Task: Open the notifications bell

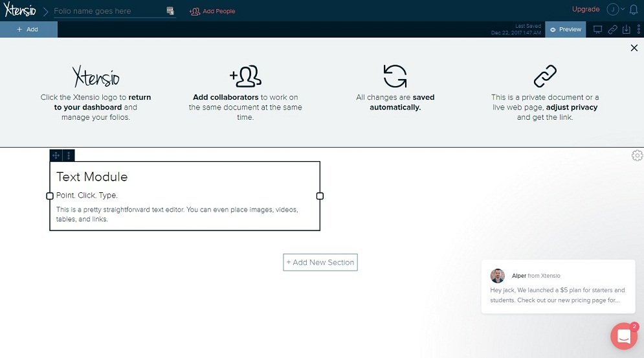Action: click(x=634, y=10)
